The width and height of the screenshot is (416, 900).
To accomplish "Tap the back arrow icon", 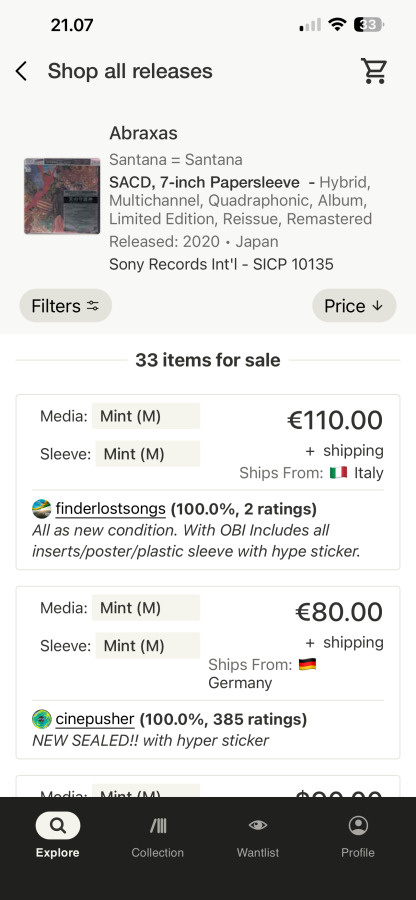I will 21,72.
